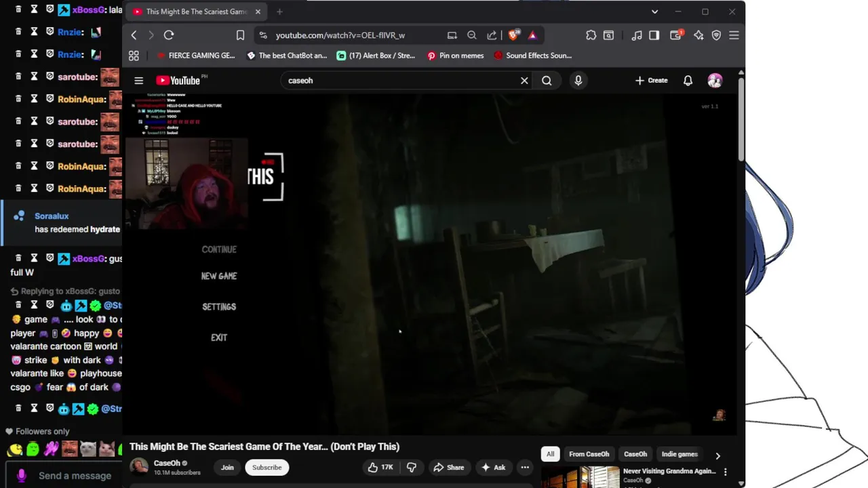
Task: Ask about the video with Ask button
Action: tap(493, 467)
